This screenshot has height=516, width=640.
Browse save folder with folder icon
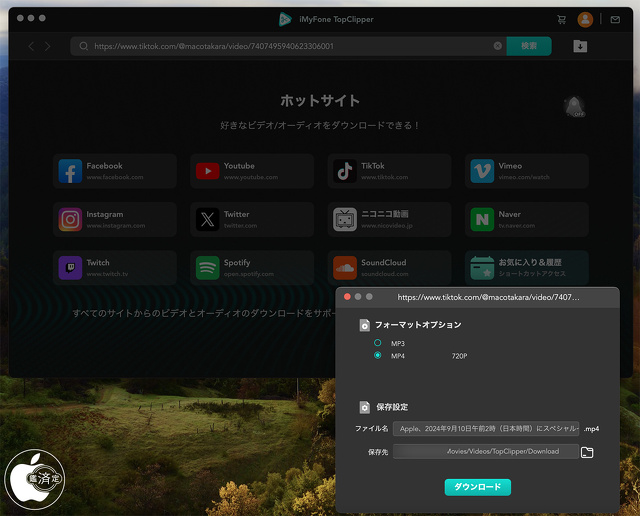coord(587,452)
